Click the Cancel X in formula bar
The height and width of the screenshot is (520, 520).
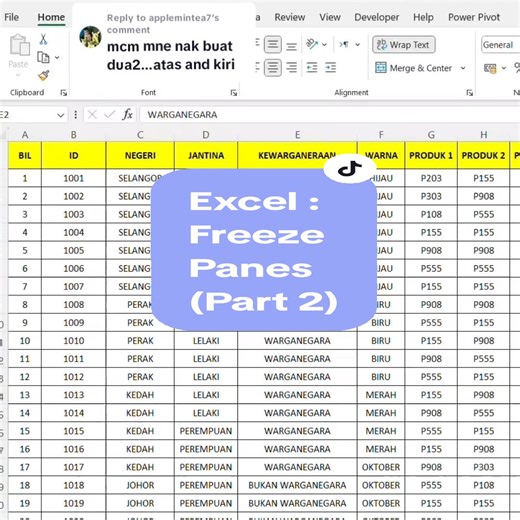click(x=92, y=115)
